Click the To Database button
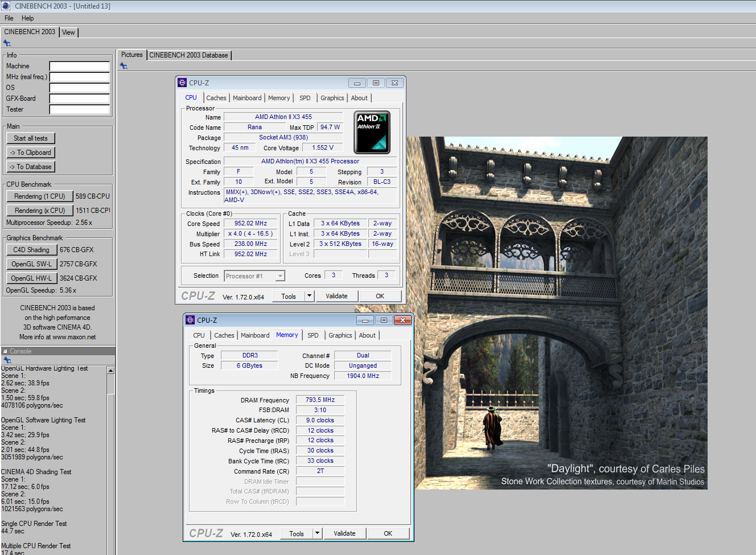This screenshot has width=756, height=555. tap(31, 167)
